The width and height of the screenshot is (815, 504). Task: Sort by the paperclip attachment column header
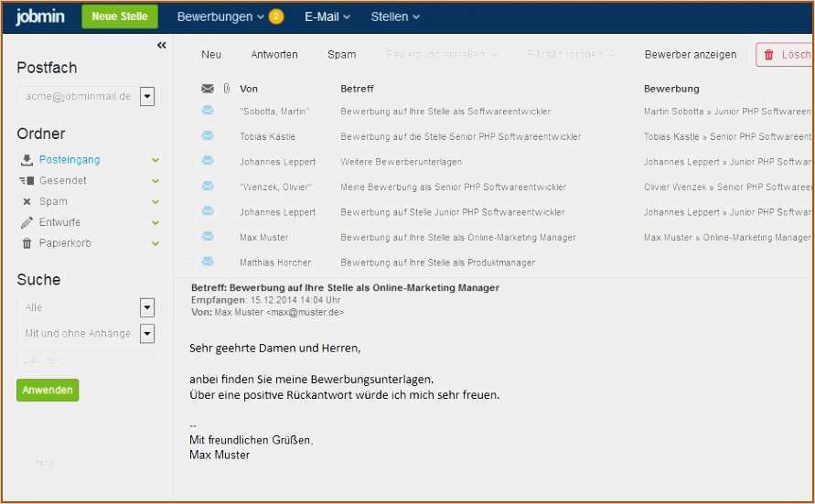click(226, 89)
